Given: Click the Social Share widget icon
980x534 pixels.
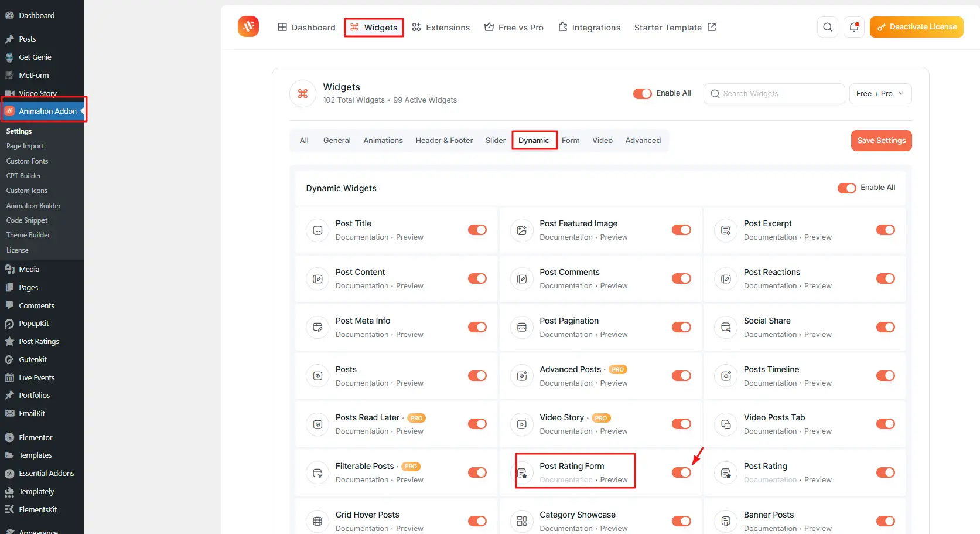Looking at the screenshot, I should pyautogui.click(x=726, y=327).
